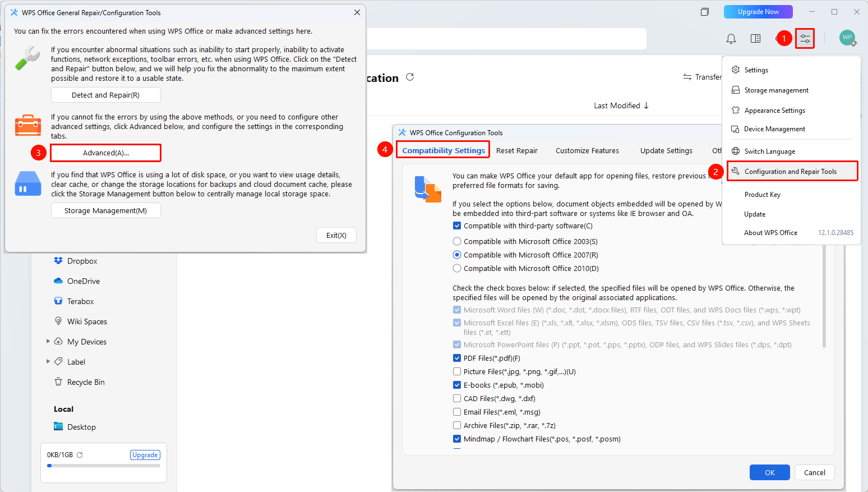Viewport: 868px width, 492px height.
Task: Click the refresh icon next to heading
Action: (410, 77)
